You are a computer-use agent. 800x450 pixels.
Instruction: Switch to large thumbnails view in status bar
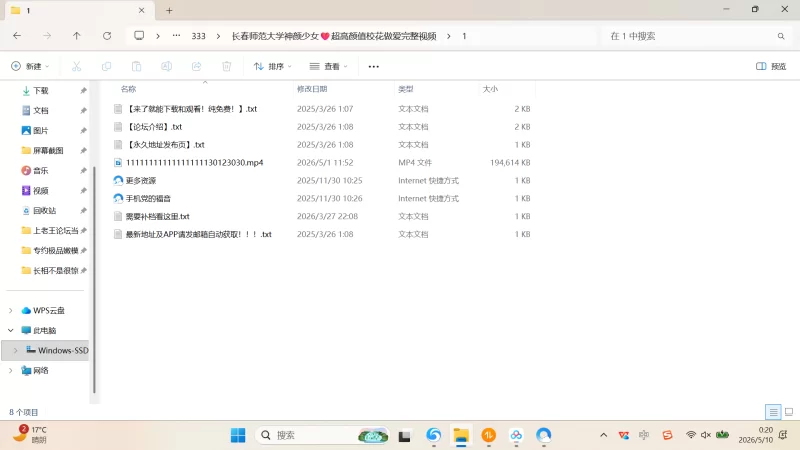coord(789,412)
